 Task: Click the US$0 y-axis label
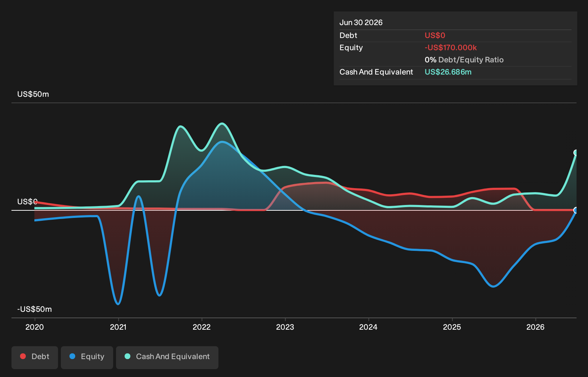[28, 202]
